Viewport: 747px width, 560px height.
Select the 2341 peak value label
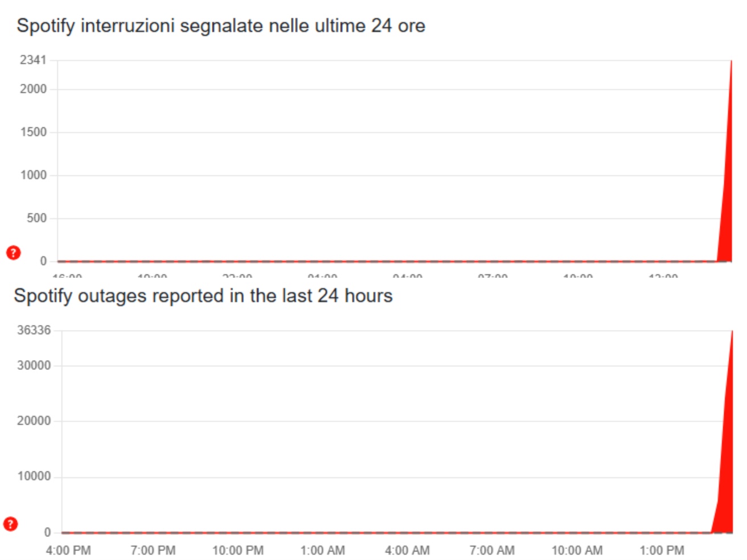[33, 60]
